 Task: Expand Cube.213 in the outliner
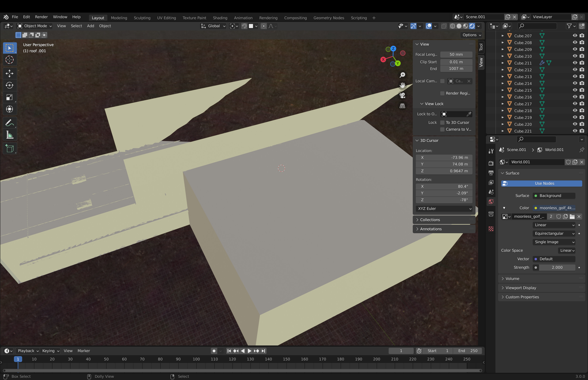pos(503,77)
